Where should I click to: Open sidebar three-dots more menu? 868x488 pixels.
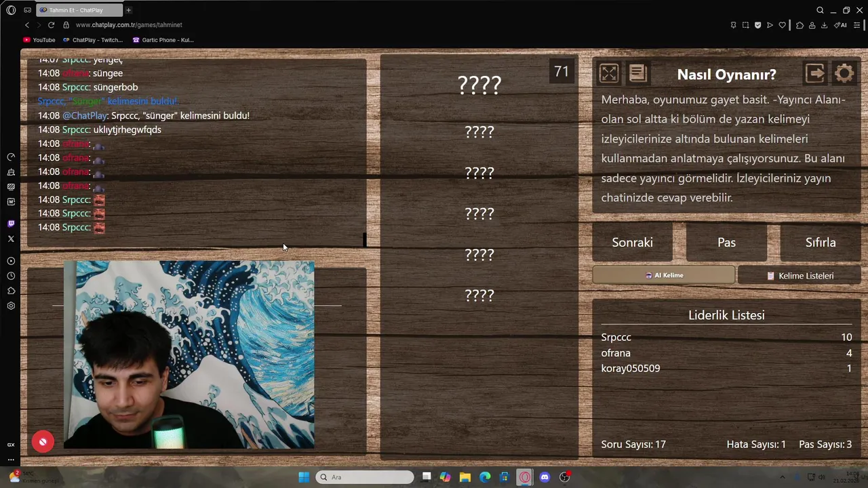pyautogui.click(x=11, y=459)
